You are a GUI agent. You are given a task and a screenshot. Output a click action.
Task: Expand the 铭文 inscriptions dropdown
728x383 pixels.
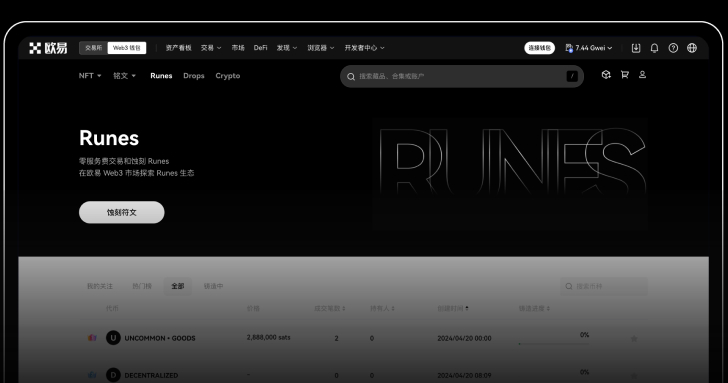pyautogui.click(x=124, y=76)
